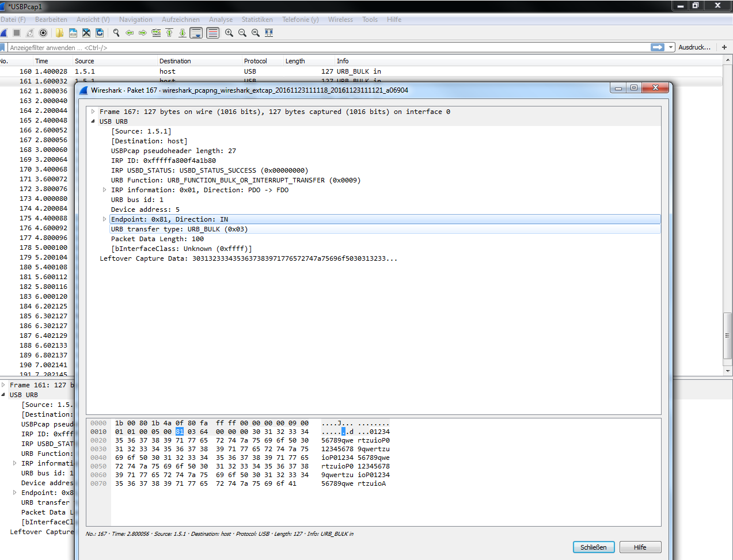
Task: Sort by Protocol column header
Action: (263, 61)
